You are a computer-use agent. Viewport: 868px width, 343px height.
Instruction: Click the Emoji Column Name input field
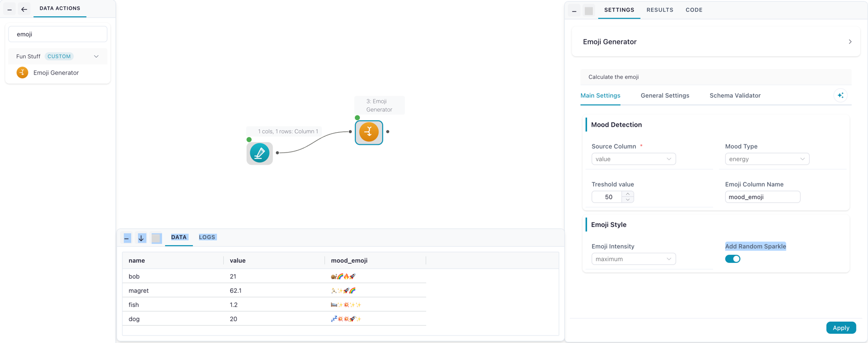[762, 197]
